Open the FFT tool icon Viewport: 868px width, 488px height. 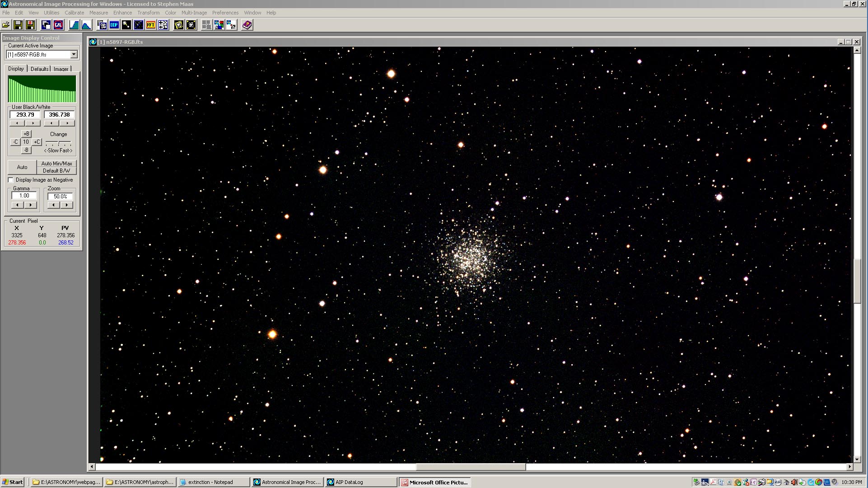pyautogui.click(x=151, y=25)
